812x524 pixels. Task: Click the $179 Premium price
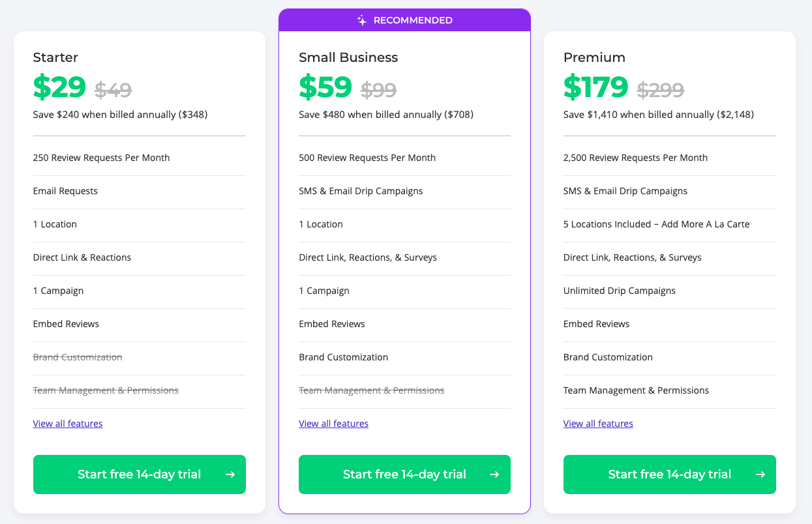[596, 87]
